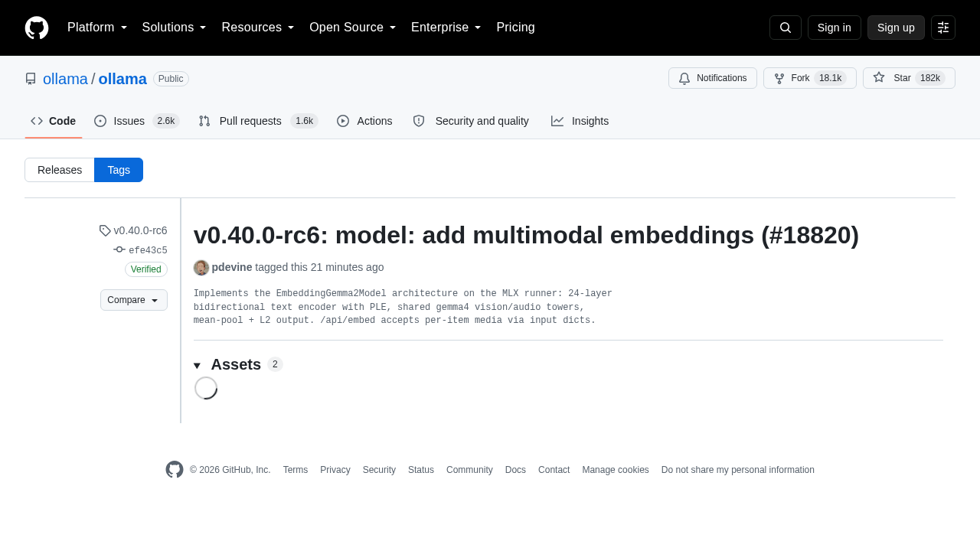Click the 18.1k fork count

[x=830, y=78]
